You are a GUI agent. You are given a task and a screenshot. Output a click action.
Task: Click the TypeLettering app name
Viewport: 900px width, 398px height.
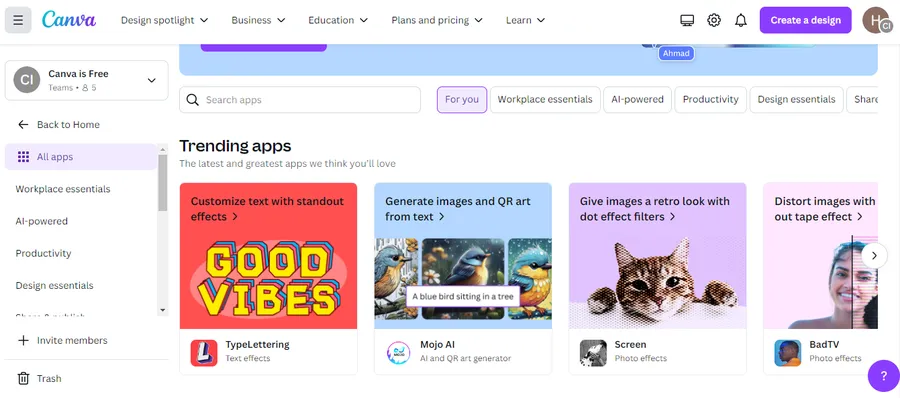coord(257,345)
